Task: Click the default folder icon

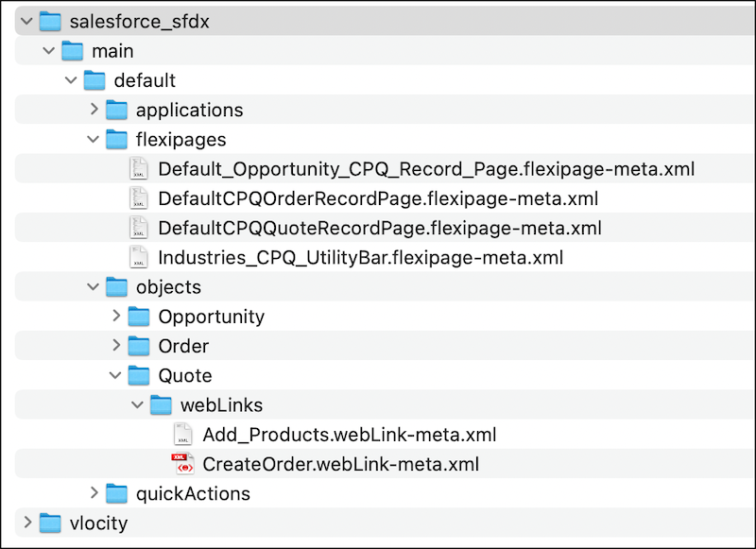Action: (94, 80)
